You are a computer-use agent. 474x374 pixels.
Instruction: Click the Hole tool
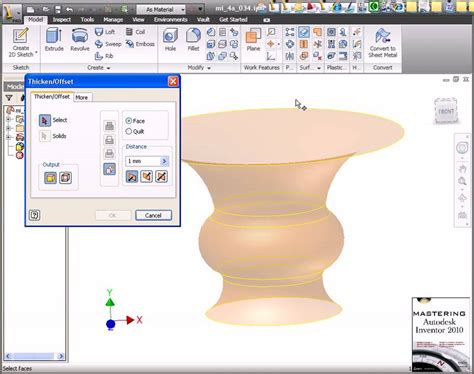click(170, 40)
